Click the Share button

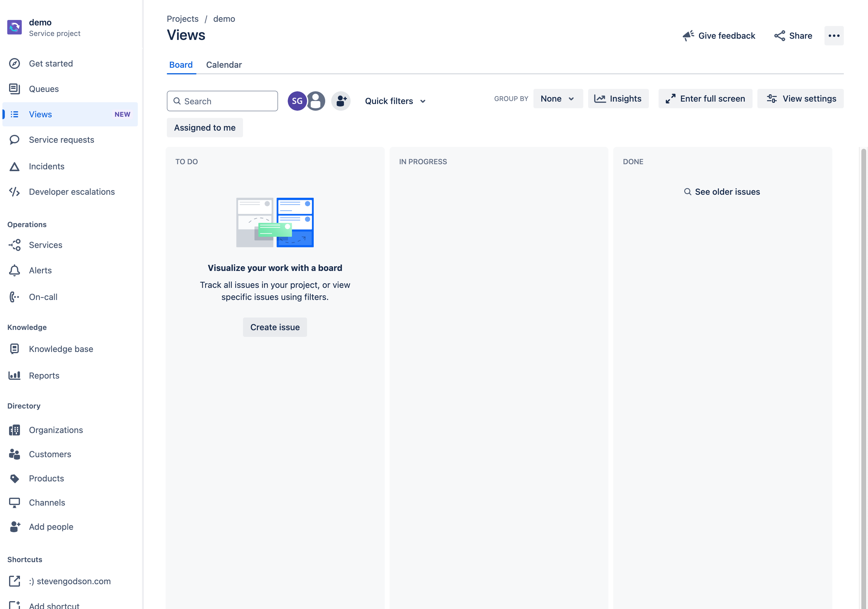tap(793, 36)
